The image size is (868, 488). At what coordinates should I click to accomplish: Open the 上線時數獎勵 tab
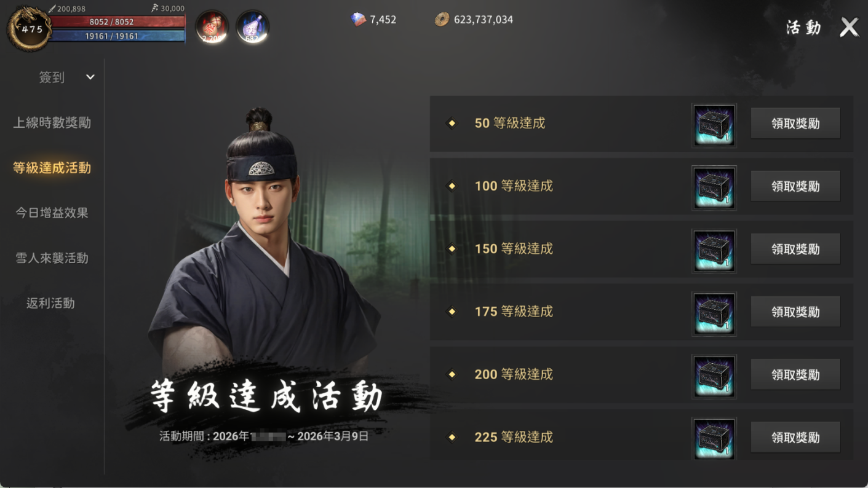pyautogui.click(x=52, y=123)
